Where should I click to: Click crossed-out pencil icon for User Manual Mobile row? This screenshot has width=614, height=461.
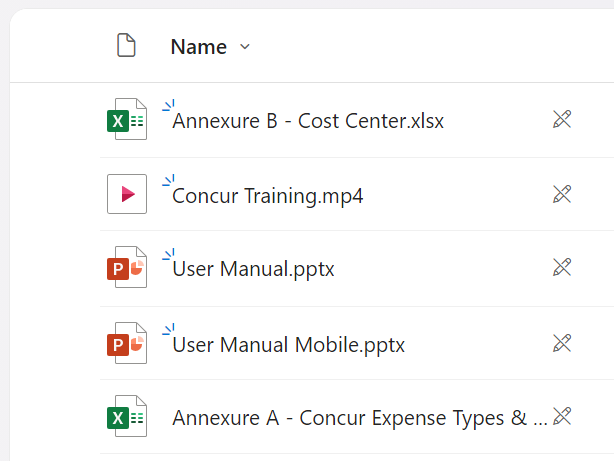point(562,344)
